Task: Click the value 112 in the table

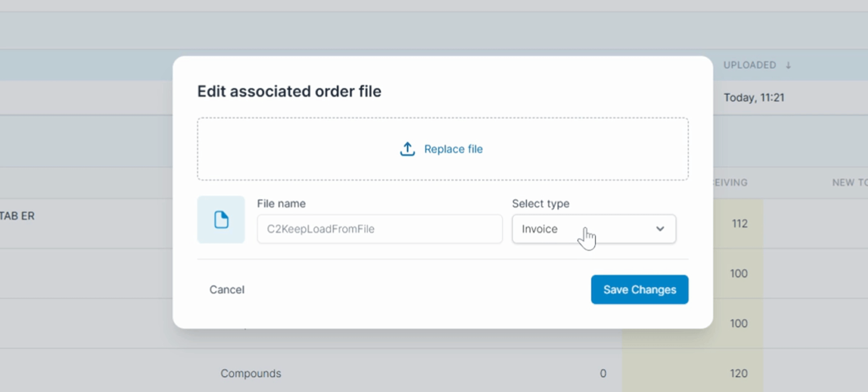Action: click(x=739, y=223)
